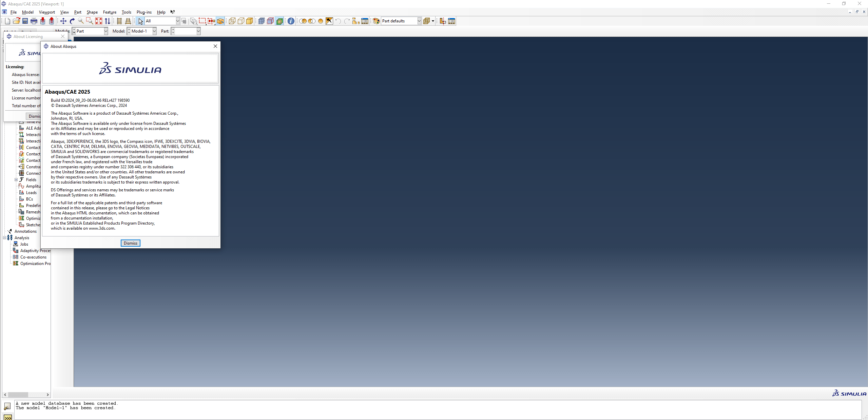The width and height of the screenshot is (868, 420).
Task: Select Loads in the model tree
Action: point(31,192)
